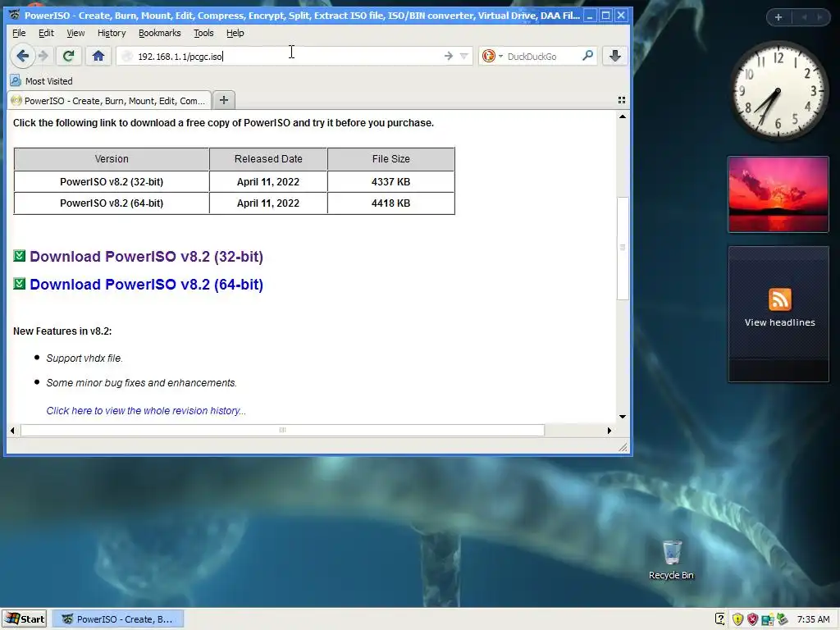This screenshot has height=630, width=840.
Task: Click the analog clock gadget
Action: coord(778,91)
